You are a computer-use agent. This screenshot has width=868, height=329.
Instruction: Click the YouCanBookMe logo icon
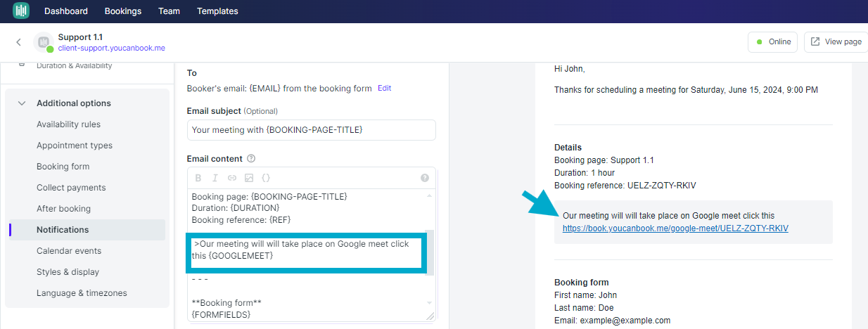click(x=21, y=11)
